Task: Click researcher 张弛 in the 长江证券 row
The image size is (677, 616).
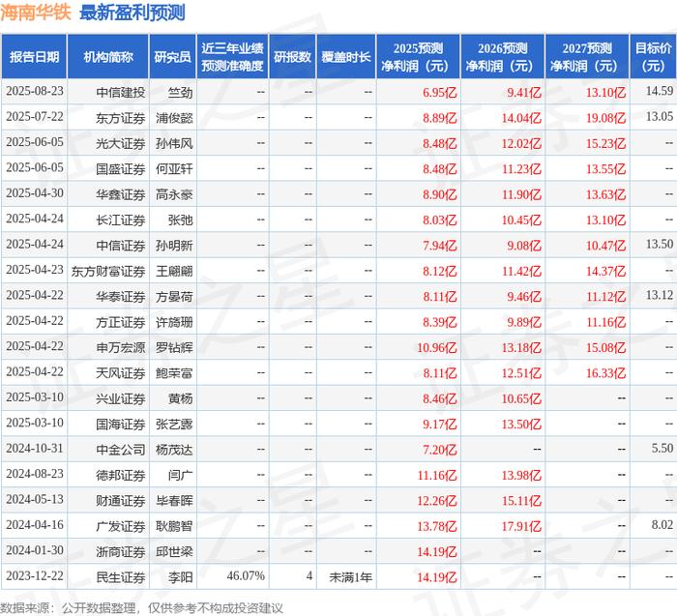Action: pyautogui.click(x=181, y=220)
